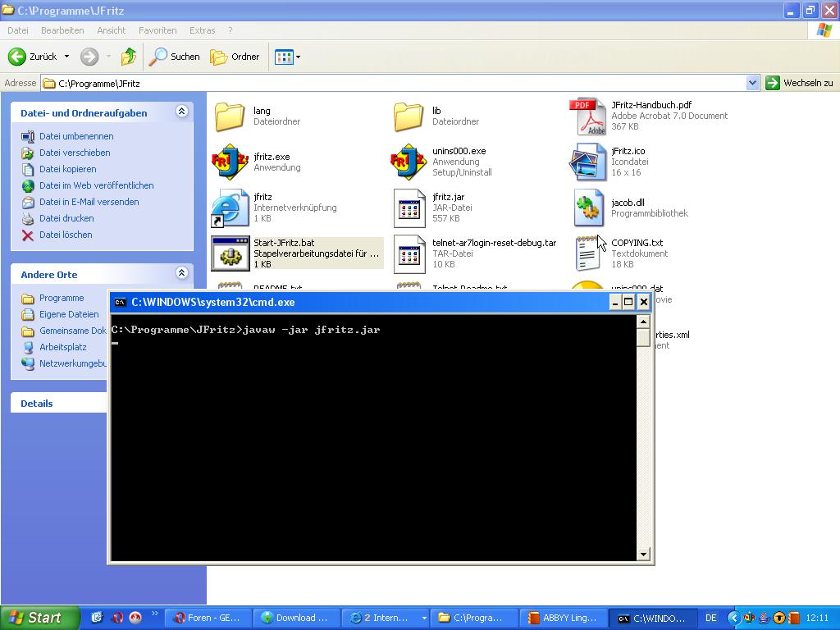Show more quick launch items chevron
840x630 pixels.
click(155, 614)
